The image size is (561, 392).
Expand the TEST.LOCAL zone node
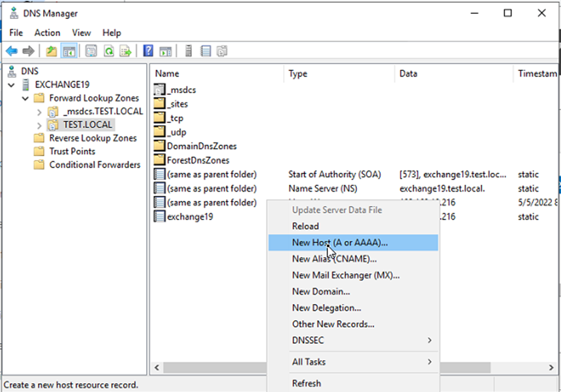click(39, 125)
